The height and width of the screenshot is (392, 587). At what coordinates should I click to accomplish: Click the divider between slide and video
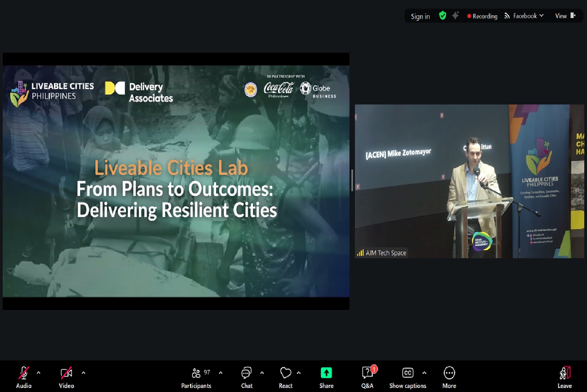tap(352, 181)
